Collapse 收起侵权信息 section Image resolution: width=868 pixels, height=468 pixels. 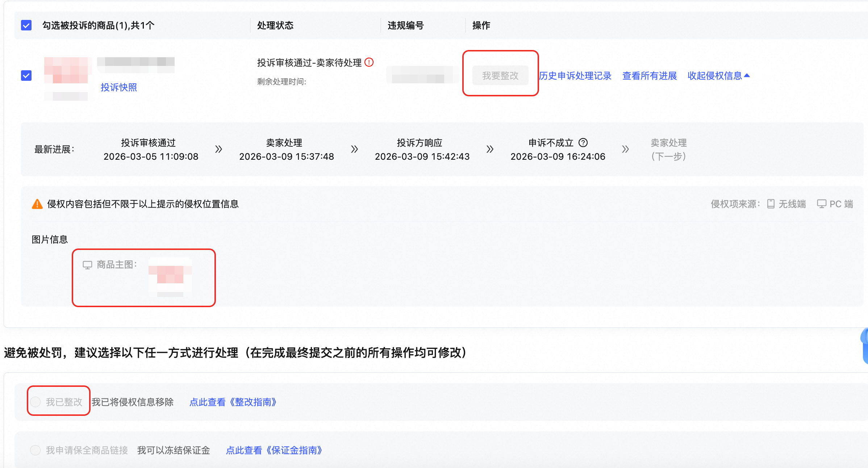click(x=719, y=76)
